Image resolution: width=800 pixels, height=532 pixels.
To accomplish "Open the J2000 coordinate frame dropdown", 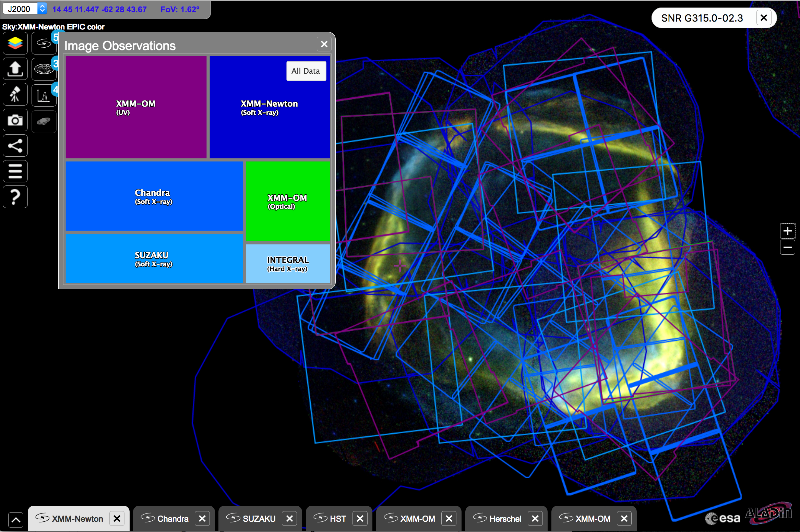I will point(24,9).
